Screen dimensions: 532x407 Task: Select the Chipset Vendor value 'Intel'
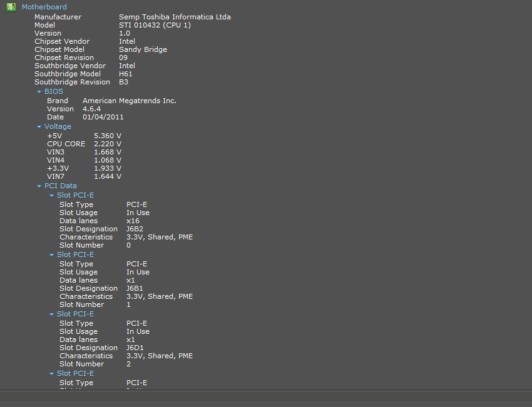(x=127, y=41)
